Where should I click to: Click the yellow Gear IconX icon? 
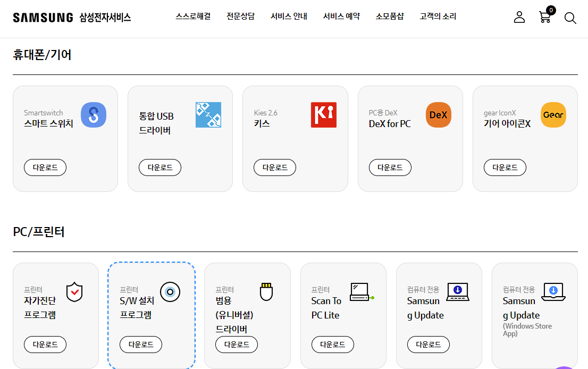click(x=553, y=115)
